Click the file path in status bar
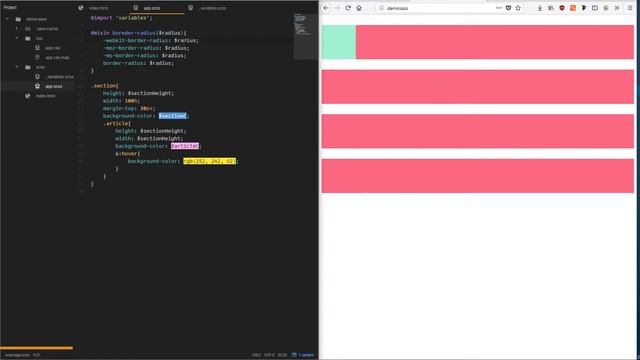This screenshot has height=360, width=640. 17,355
